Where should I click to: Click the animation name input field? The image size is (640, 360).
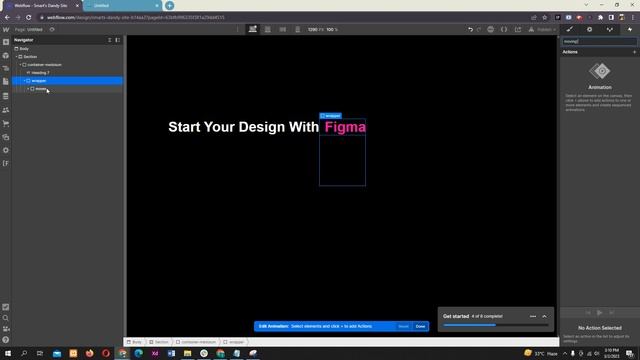(599, 41)
